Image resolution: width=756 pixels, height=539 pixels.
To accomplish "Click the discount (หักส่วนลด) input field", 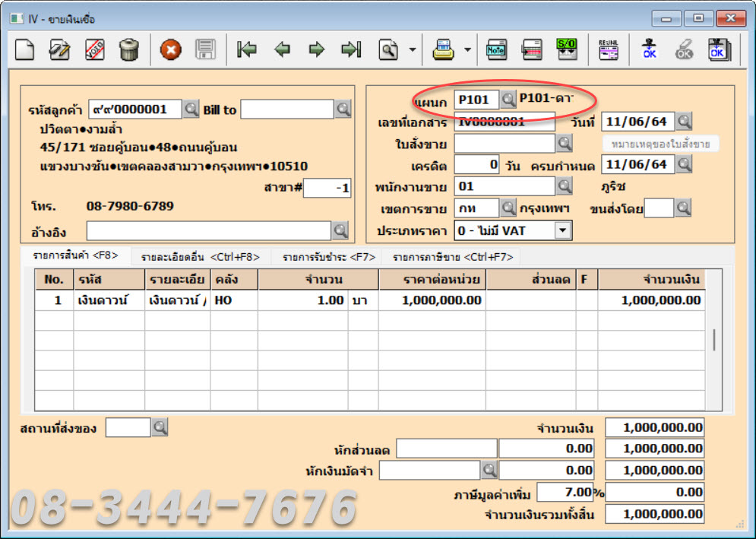I will click(447, 449).
